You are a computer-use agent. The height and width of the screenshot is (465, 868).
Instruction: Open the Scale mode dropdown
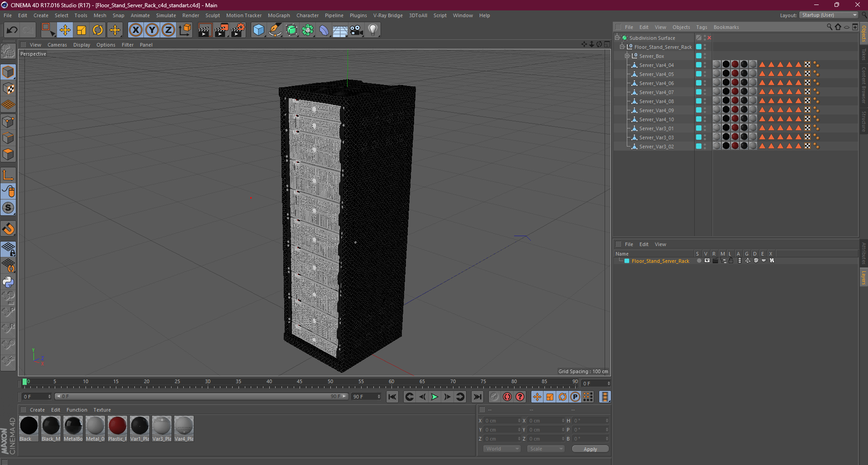546,449
